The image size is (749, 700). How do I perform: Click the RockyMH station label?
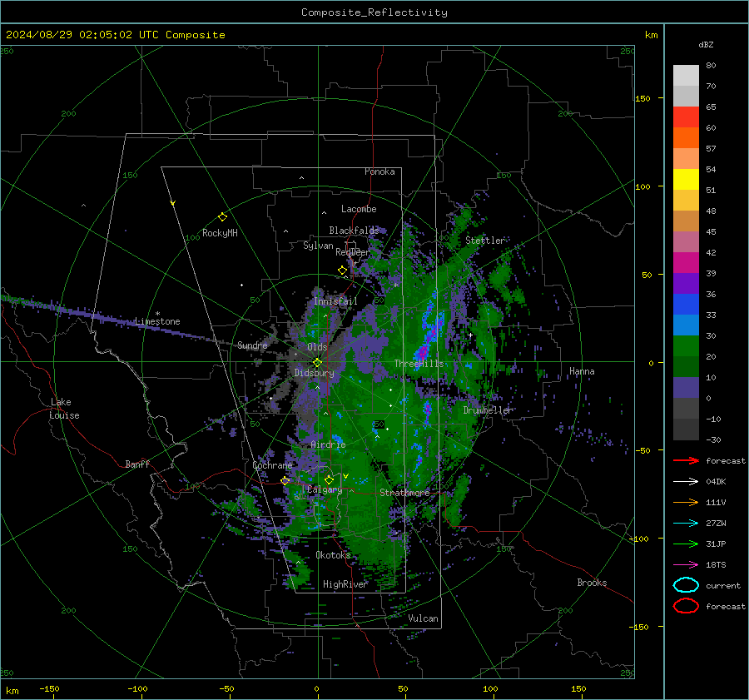[220, 233]
